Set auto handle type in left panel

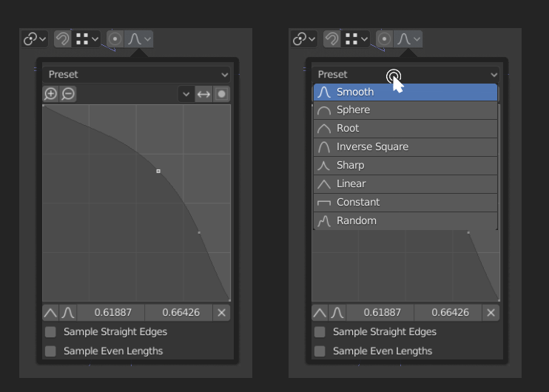68,313
